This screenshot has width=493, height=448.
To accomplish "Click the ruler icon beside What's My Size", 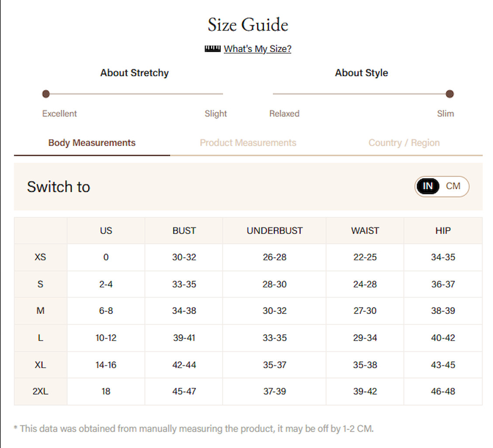I will (213, 49).
